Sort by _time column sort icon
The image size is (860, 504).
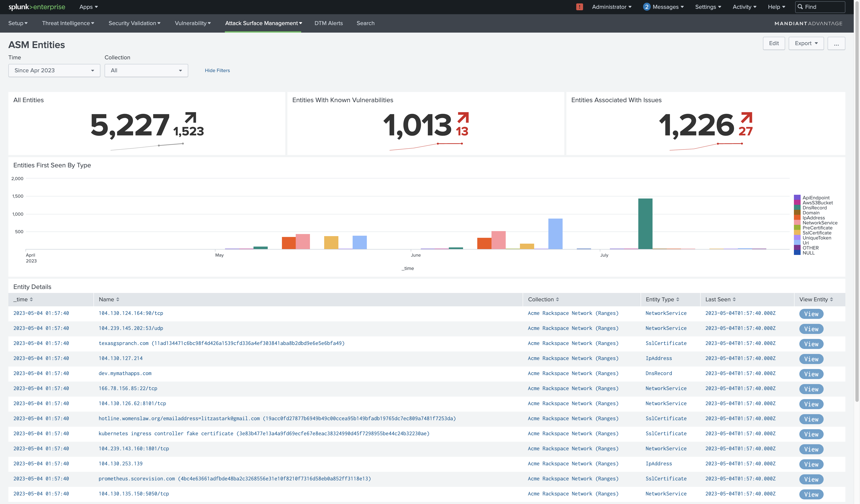pyautogui.click(x=31, y=299)
